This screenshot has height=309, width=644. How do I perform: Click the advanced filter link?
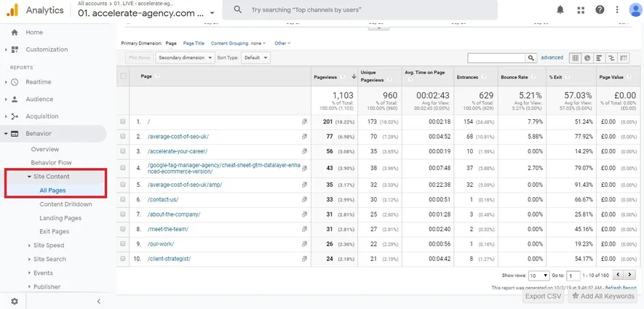tap(552, 58)
